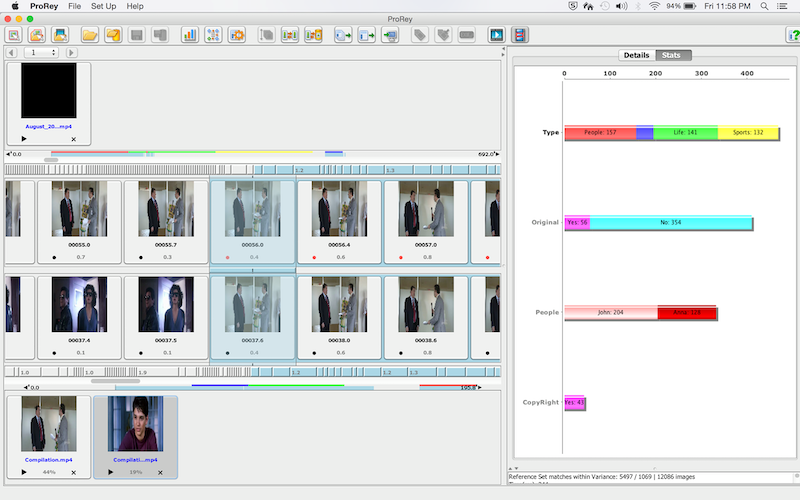Open the August_20...mp4 file name link
This screenshot has width=800, height=500.
[x=48, y=127]
